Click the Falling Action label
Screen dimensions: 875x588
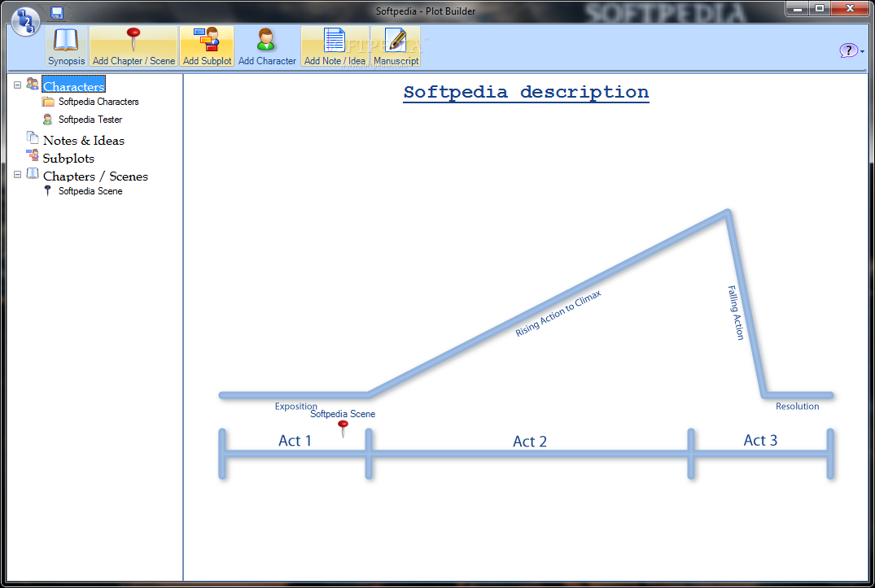pos(736,312)
